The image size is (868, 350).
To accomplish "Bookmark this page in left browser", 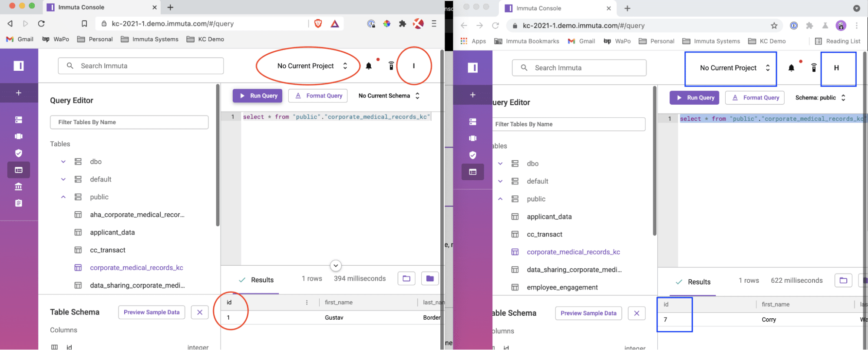I will coord(85,23).
